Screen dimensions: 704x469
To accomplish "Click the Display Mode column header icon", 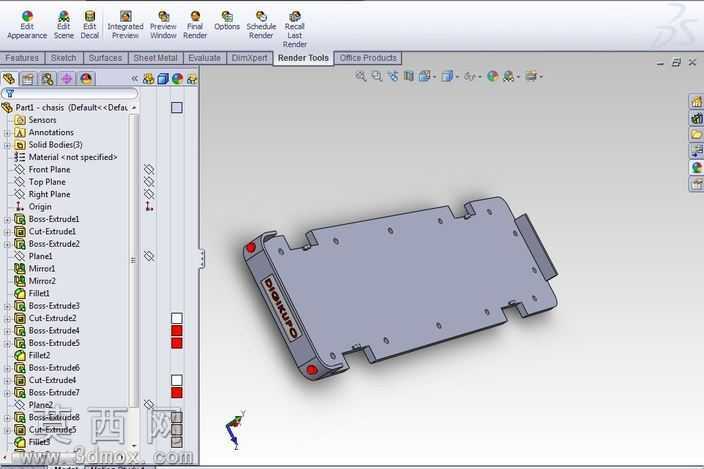I will click(x=163, y=79).
